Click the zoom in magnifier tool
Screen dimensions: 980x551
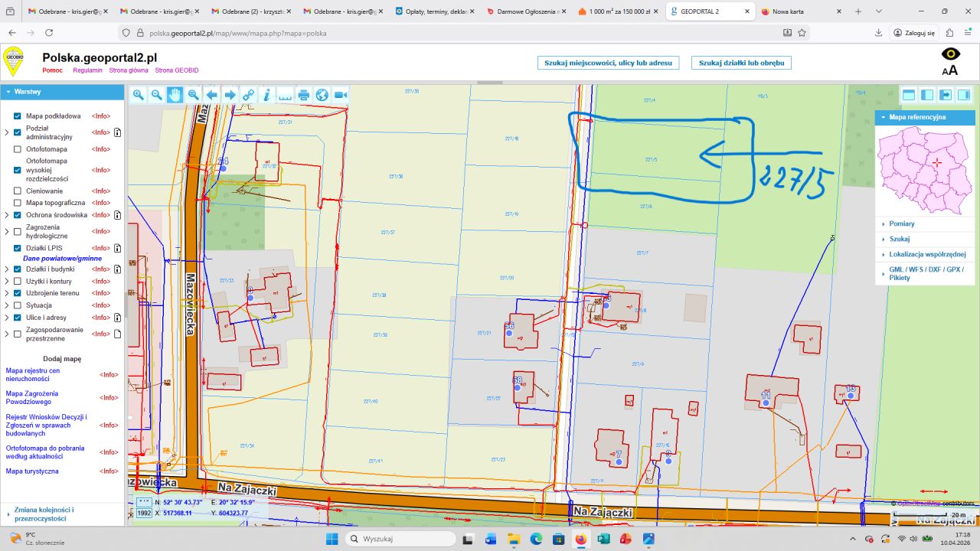[139, 95]
